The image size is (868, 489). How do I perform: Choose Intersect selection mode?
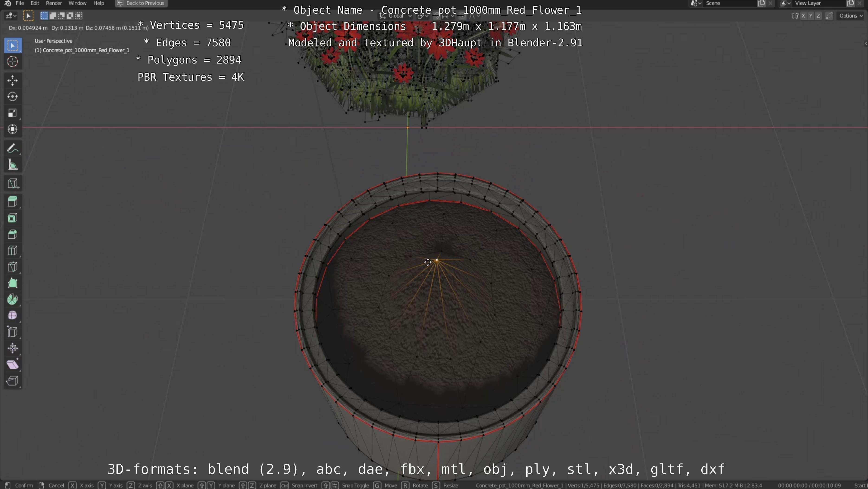(x=79, y=16)
